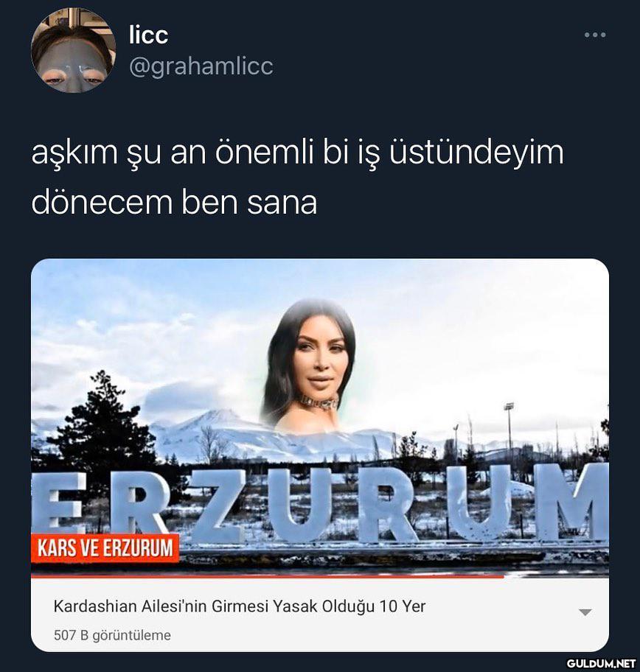Open the video title mentioning Kardashian Ailesi
The width and height of the screenshot is (640, 672).
click(x=240, y=606)
